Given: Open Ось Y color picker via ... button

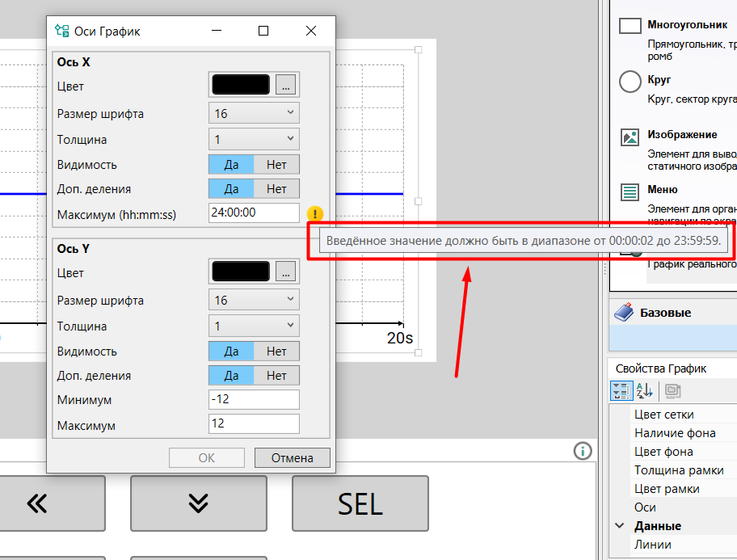Looking at the screenshot, I should 286,272.
